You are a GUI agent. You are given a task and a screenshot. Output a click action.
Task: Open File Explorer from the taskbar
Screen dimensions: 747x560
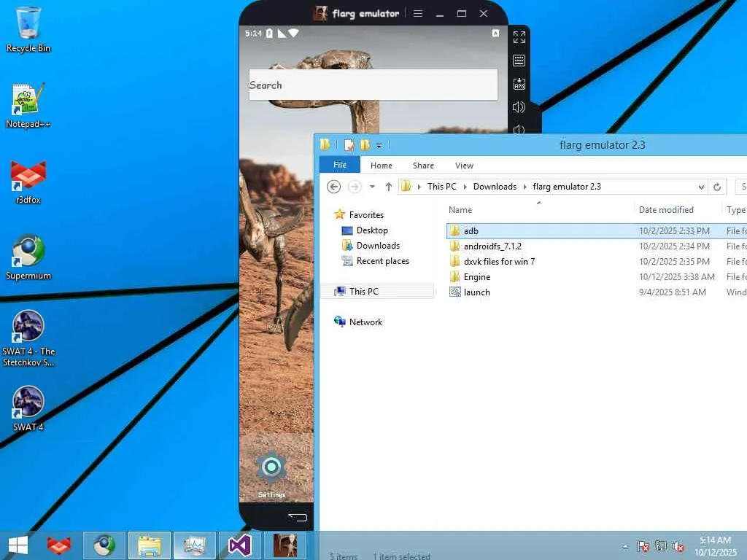pyautogui.click(x=149, y=545)
